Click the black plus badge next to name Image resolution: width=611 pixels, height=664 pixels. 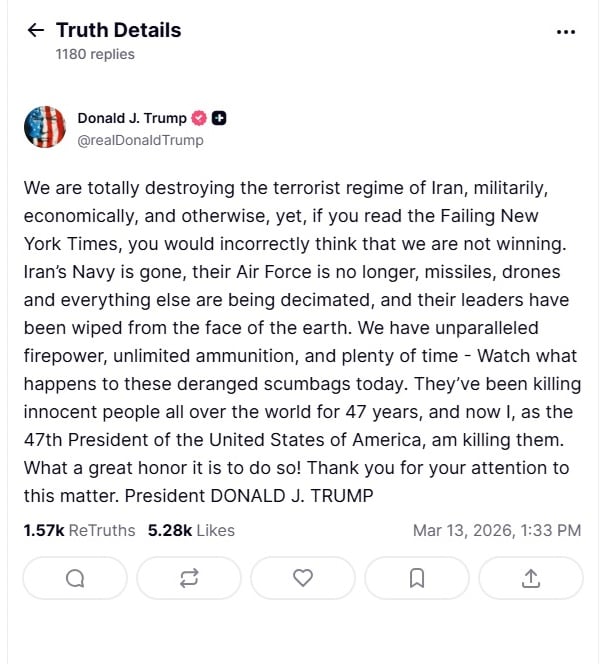click(219, 118)
